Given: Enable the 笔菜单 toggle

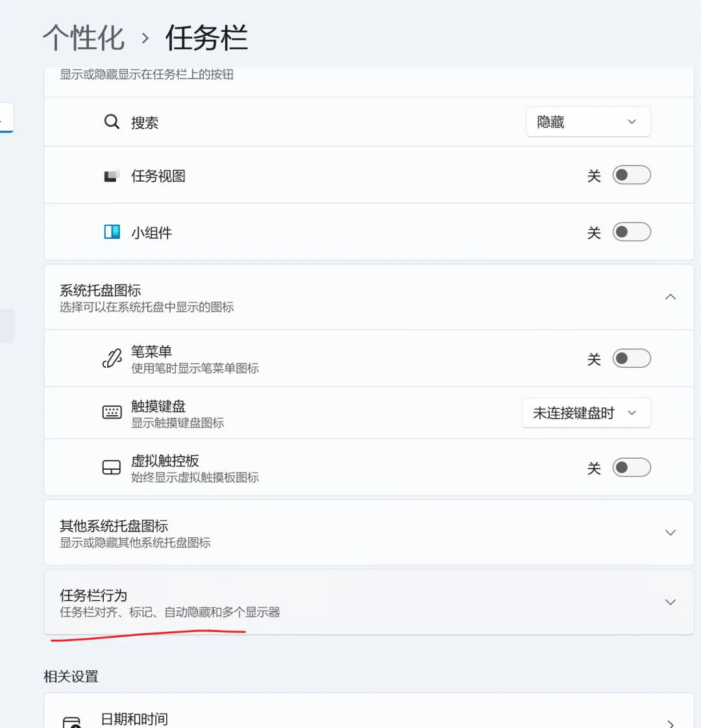Looking at the screenshot, I should (631, 358).
